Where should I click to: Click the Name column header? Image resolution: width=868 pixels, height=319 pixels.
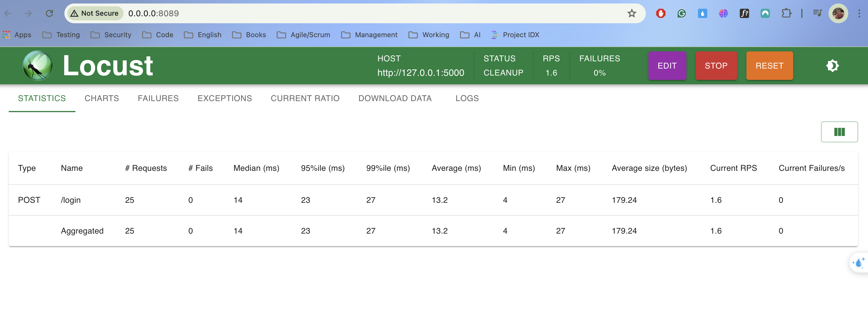point(71,168)
